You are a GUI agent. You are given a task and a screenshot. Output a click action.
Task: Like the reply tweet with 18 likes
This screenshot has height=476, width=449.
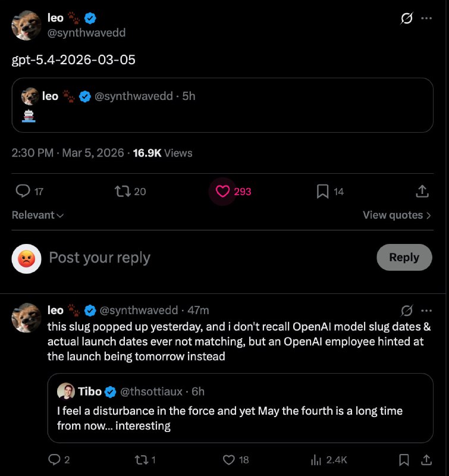pos(228,459)
